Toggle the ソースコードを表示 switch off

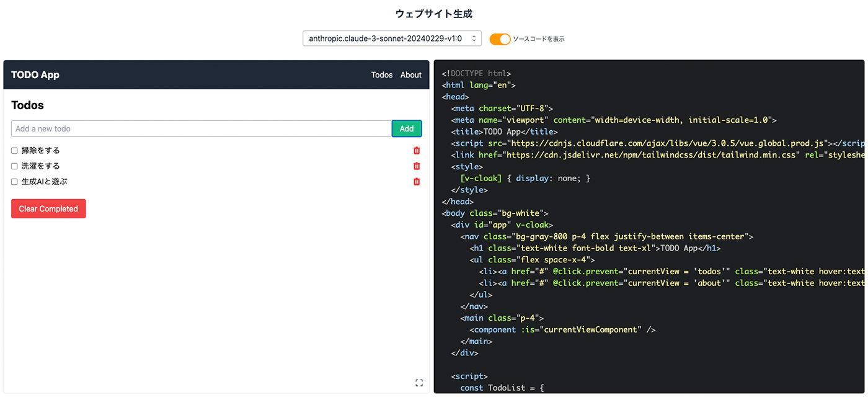point(500,39)
